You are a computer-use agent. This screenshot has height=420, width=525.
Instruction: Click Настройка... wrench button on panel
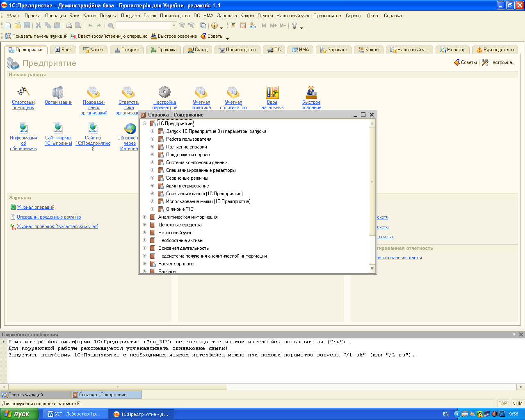point(498,62)
